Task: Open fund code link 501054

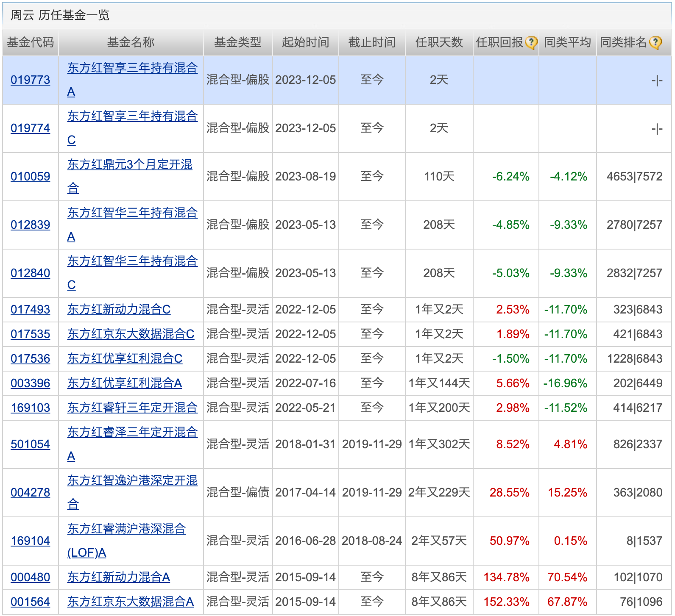Action: (x=31, y=444)
